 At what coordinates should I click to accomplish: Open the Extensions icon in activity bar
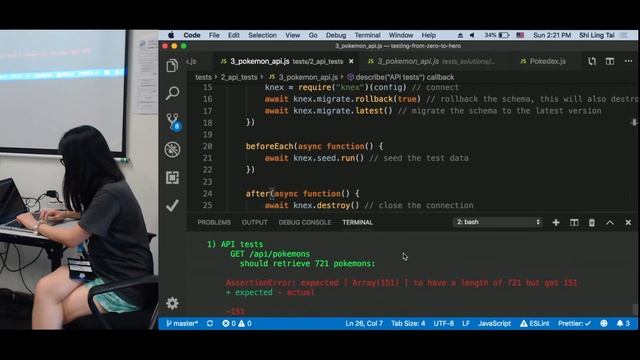172,178
